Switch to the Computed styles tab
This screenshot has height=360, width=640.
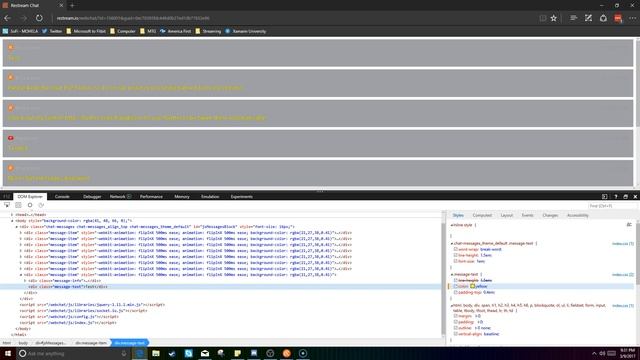point(482,215)
